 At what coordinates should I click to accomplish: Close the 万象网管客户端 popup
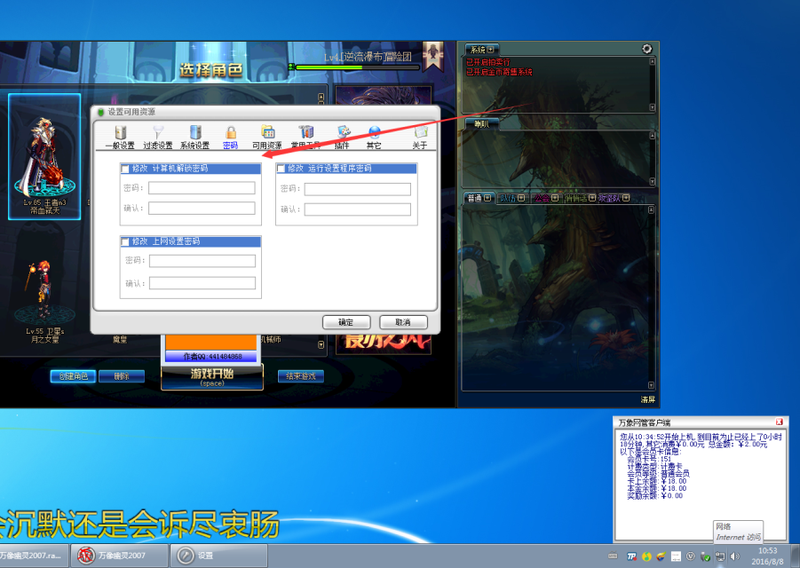[x=779, y=422]
